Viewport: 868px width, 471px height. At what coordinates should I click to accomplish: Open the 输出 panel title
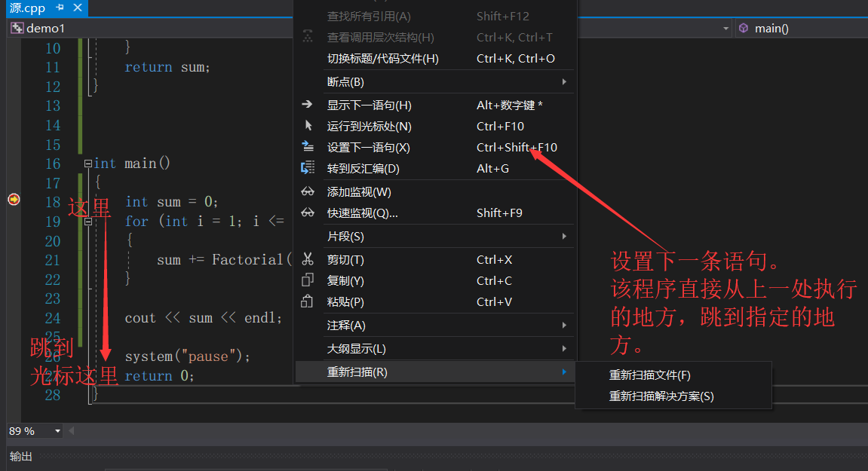point(21,456)
